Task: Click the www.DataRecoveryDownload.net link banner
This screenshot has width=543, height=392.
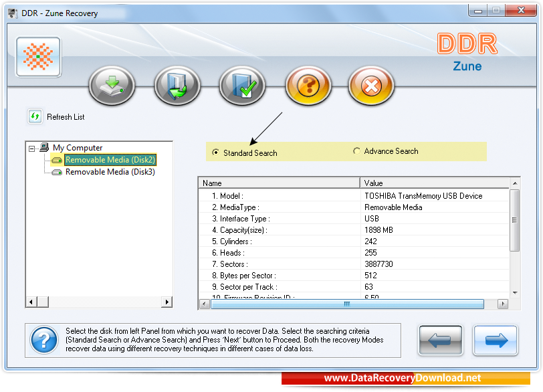Action: (x=405, y=378)
